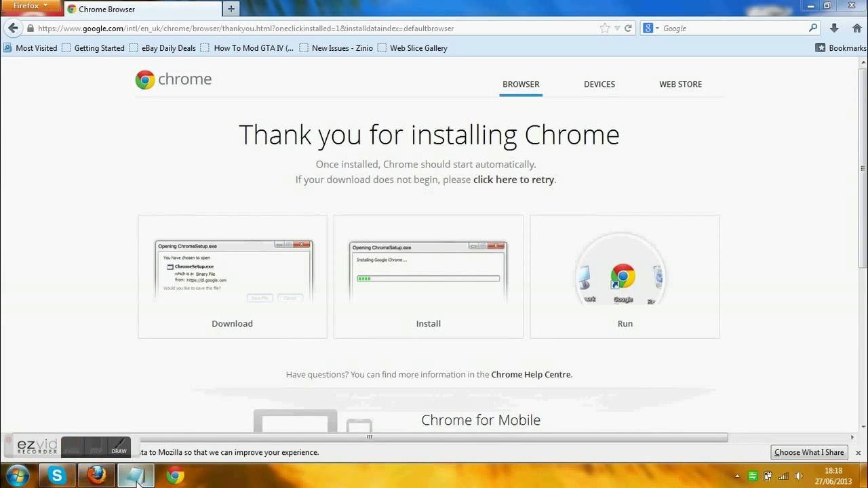Show hidden system tray icons
The width and height of the screenshot is (868, 488).
738,476
